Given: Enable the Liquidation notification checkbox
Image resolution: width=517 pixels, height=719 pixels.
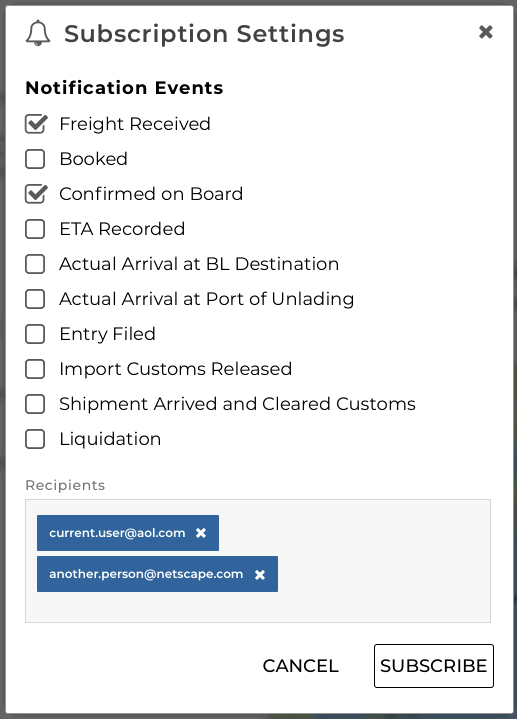Looking at the screenshot, I should 35,439.
